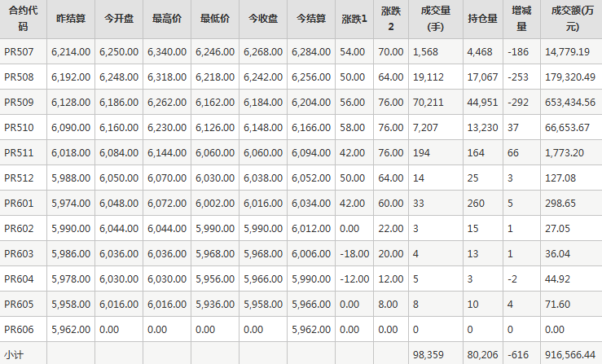Click PR509 open interest 44,951
602x364 pixels.
482,103
